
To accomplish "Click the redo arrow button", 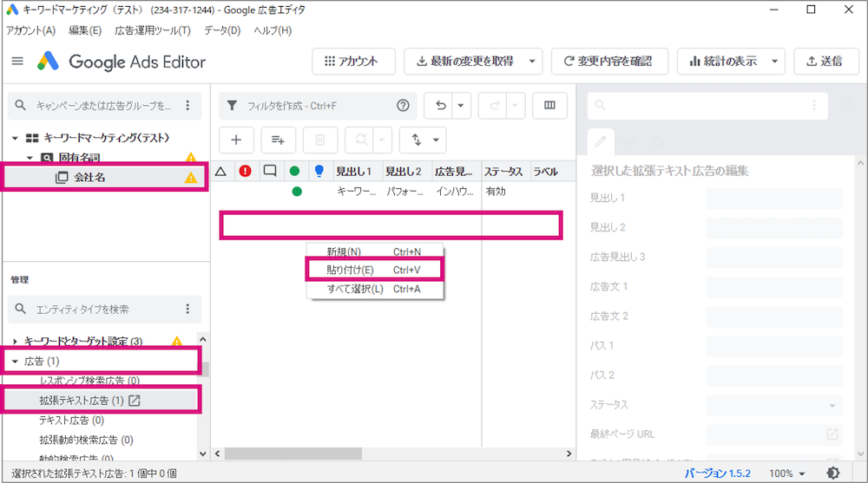I will (x=495, y=106).
